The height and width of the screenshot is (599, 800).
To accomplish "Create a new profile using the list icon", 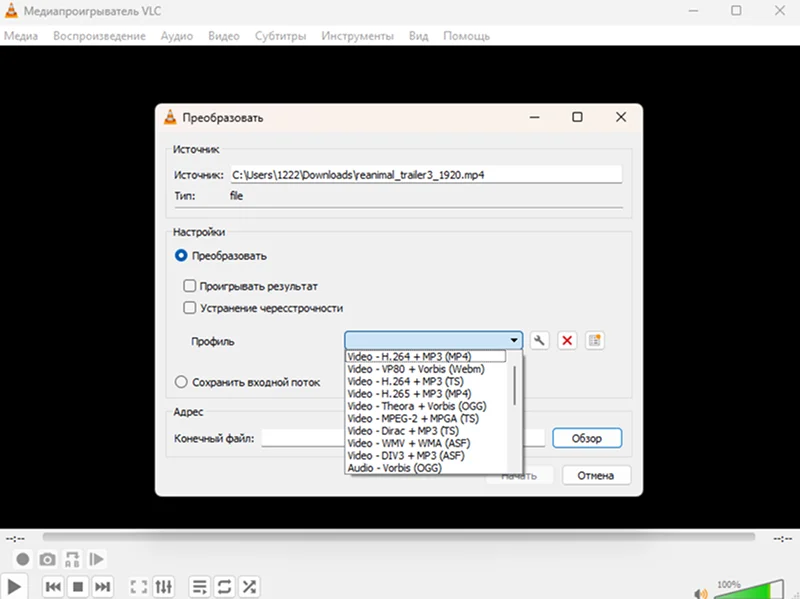I will click(594, 340).
